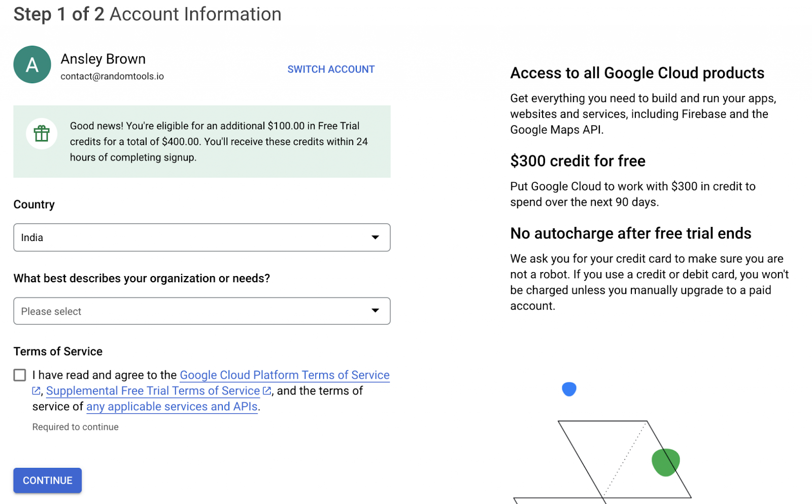812x504 pixels.
Task: Click the Step 1 of 2 Account Information heading
Action: [x=147, y=14]
